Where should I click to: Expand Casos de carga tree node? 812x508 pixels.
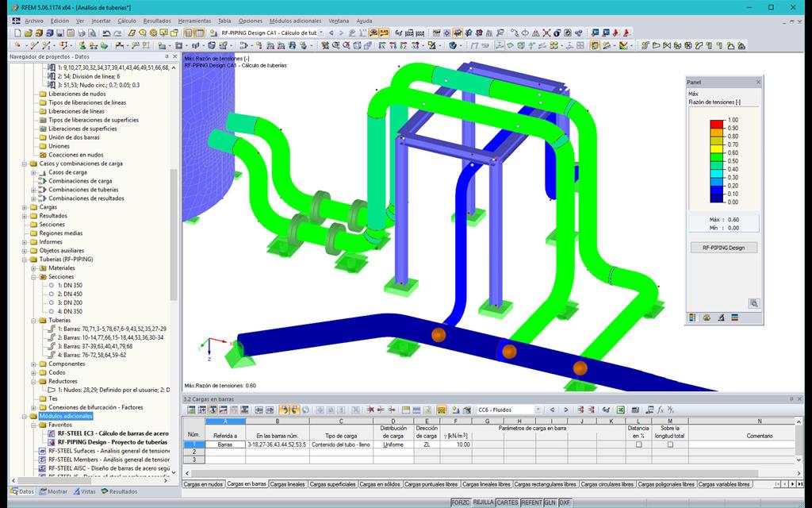coord(33,172)
